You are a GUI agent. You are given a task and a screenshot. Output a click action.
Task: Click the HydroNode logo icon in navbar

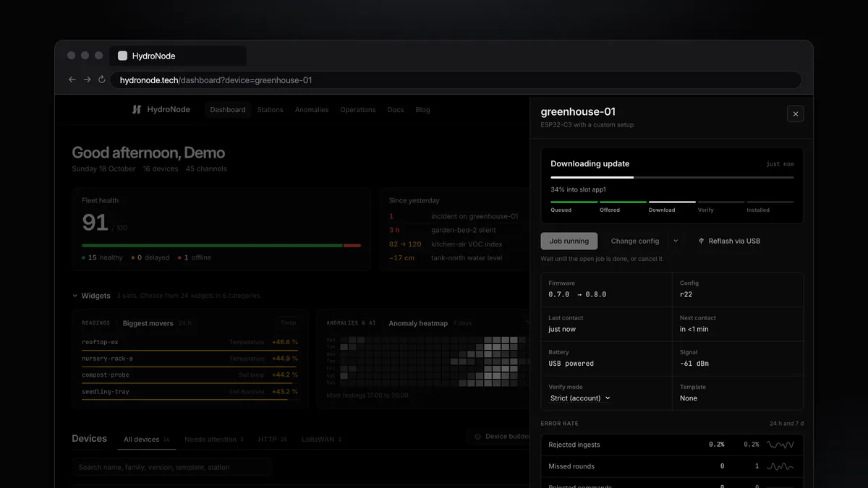point(136,110)
